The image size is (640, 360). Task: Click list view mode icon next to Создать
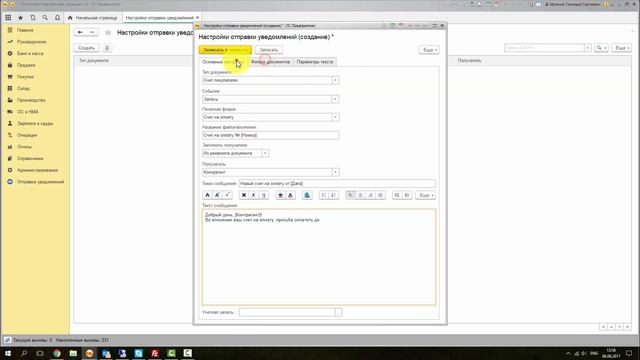pos(107,48)
